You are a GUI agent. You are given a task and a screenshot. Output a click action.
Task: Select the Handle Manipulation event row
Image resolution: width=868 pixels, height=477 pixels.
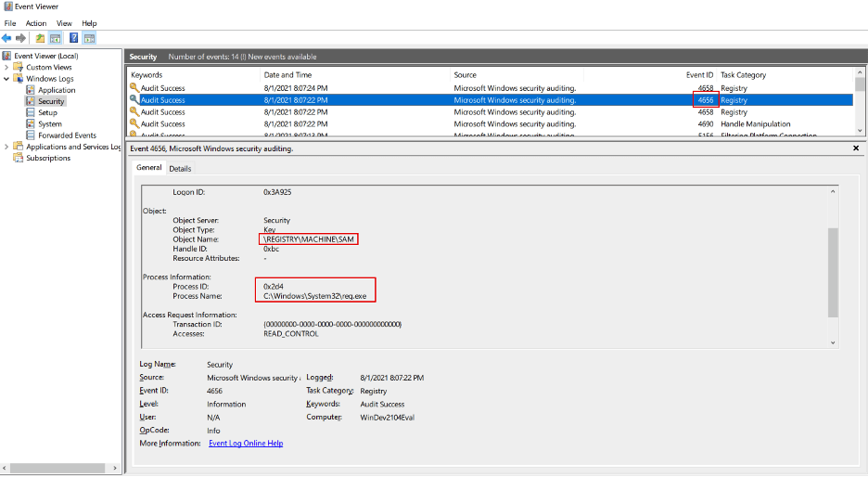(491, 124)
